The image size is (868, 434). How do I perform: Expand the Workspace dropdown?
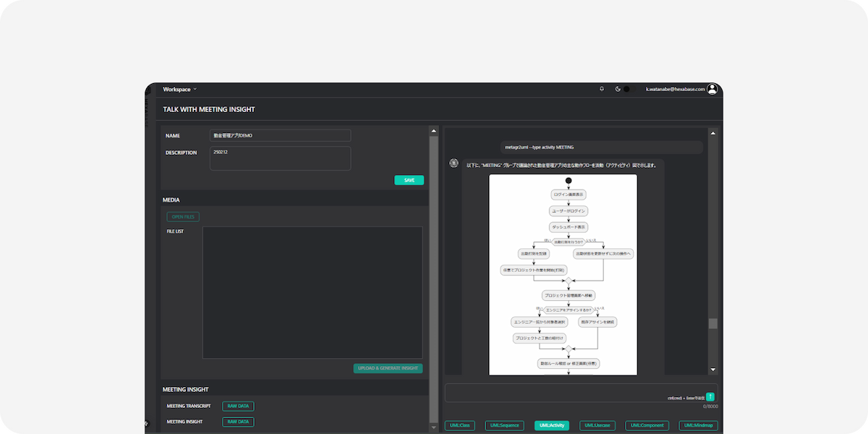[180, 89]
